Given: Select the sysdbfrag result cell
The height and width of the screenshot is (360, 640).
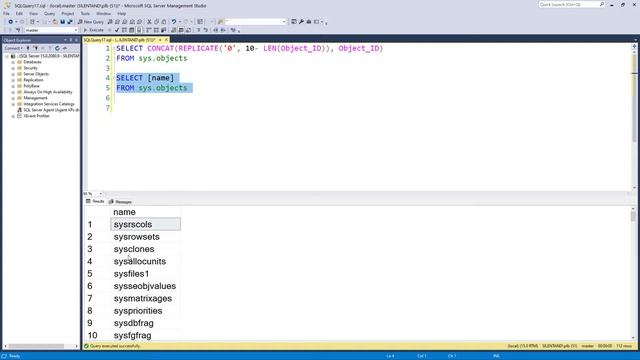Looking at the screenshot, I should coord(145,323).
